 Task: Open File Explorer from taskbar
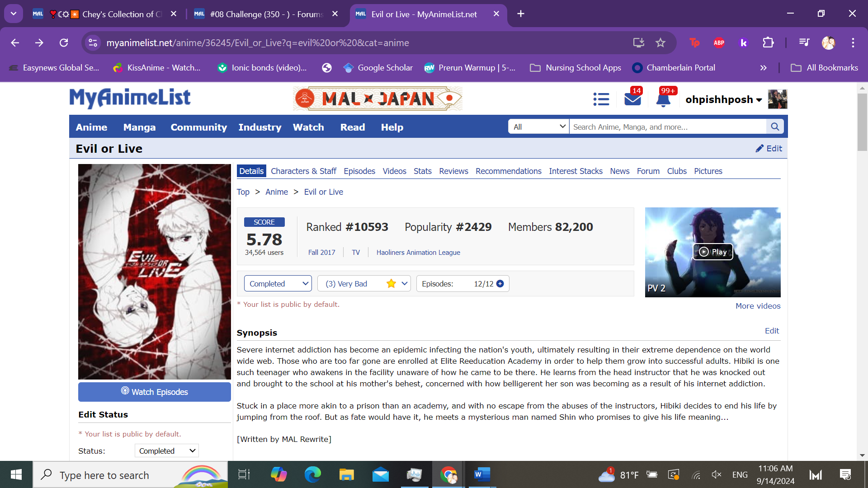346,474
